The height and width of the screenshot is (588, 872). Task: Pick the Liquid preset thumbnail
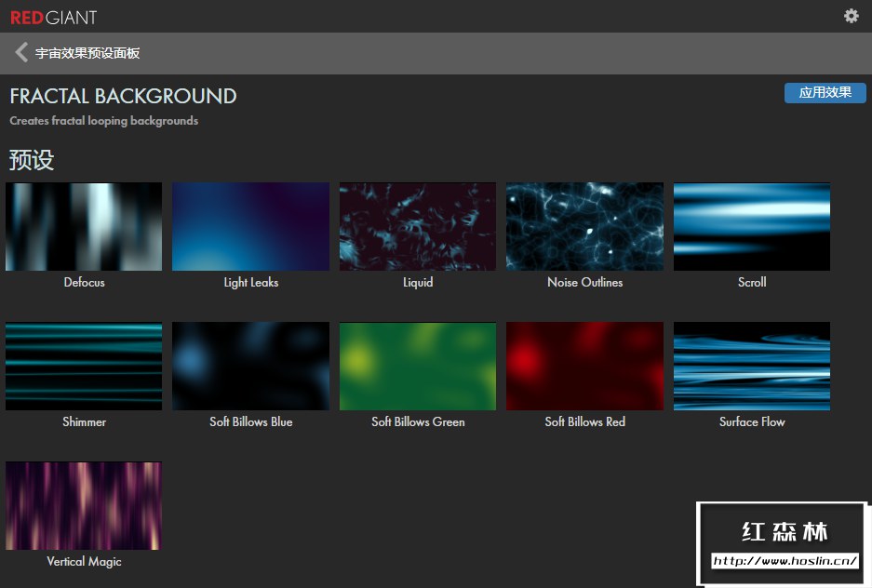point(418,227)
